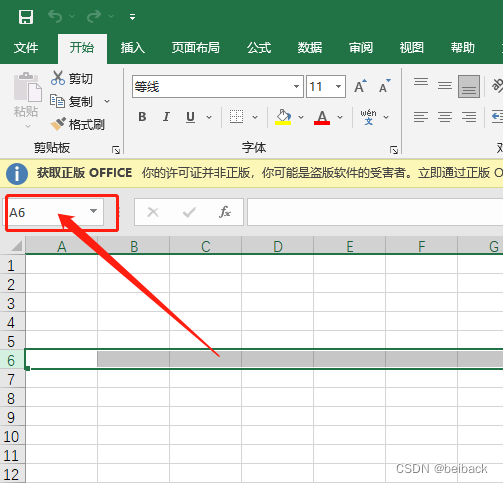
Task: Open the 剪贴板 dialog launcher
Action: pyautogui.click(x=116, y=150)
